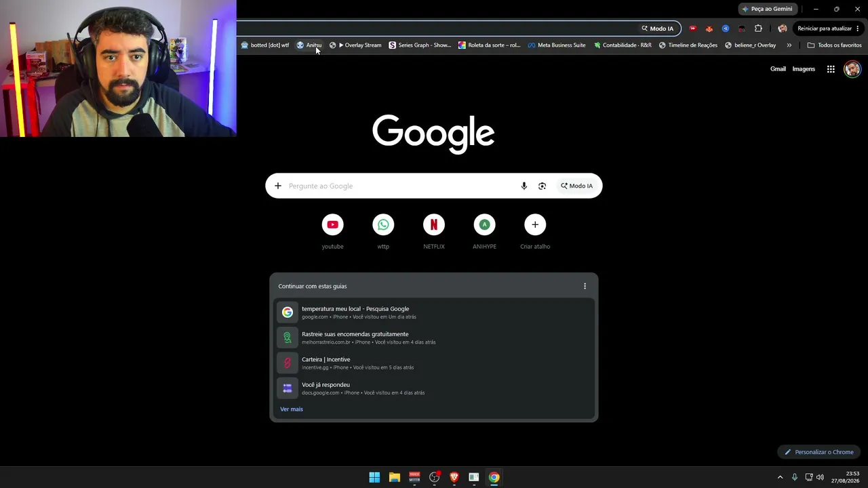Screen dimensions: 868x488
Task: Click Personalizar o Chrome button
Action: point(819,452)
